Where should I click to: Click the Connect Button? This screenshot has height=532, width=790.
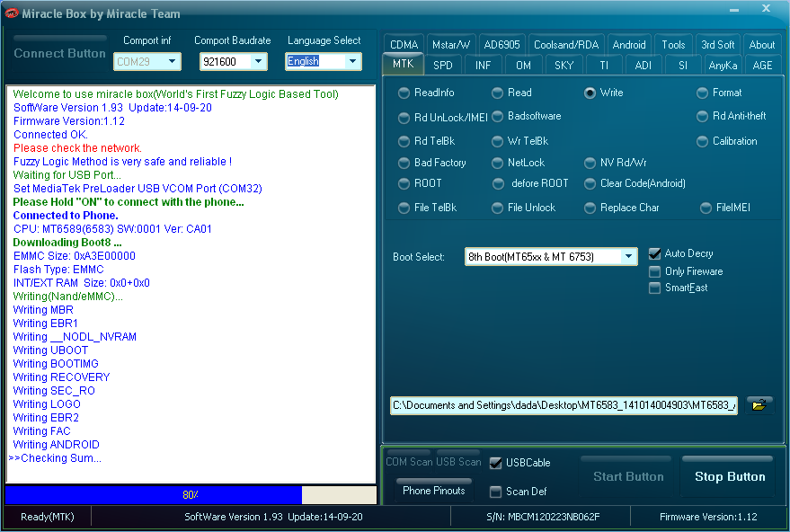tap(59, 53)
